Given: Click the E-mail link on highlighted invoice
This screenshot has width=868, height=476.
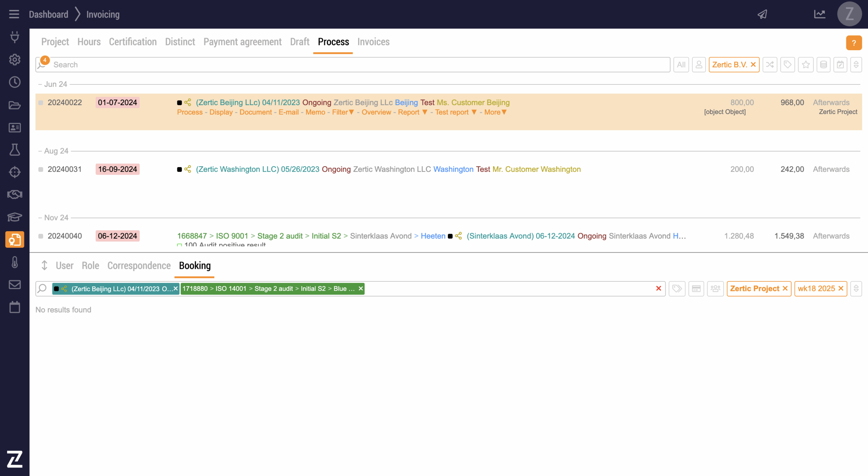Looking at the screenshot, I should pos(288,112).
